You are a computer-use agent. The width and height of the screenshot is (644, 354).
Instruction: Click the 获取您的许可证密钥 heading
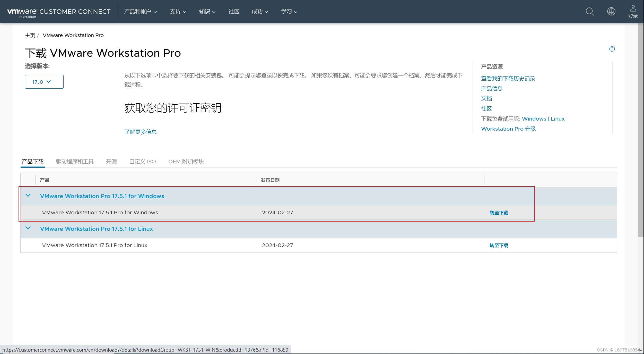(x=173, y=108)
